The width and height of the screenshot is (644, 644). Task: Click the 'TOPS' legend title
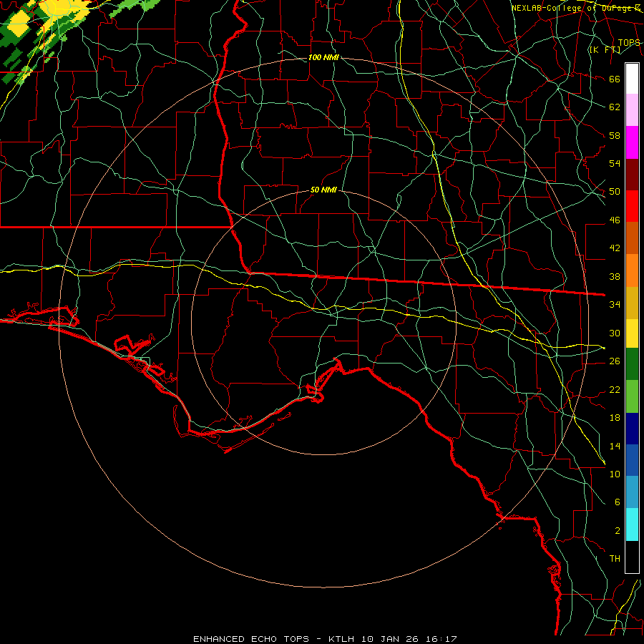tap(629, 43)
